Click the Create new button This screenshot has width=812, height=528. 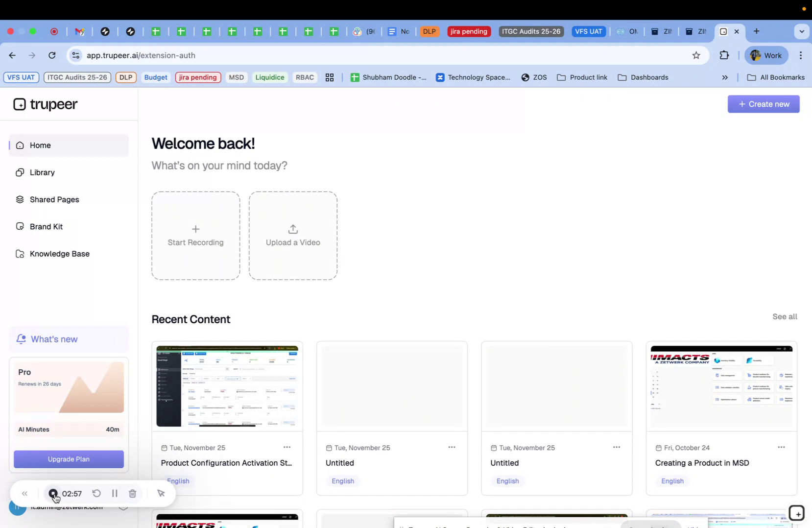tap(764, 104)
